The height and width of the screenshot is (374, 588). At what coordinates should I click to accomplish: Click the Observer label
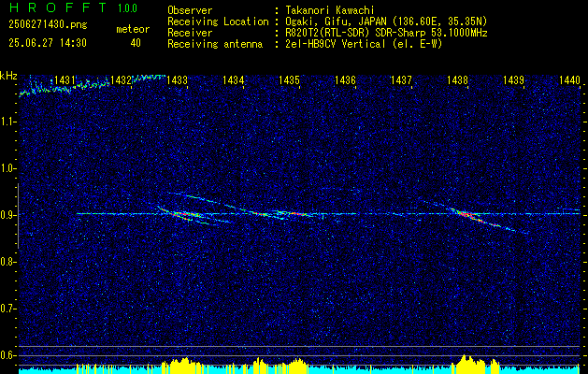(x=190, y=11)
